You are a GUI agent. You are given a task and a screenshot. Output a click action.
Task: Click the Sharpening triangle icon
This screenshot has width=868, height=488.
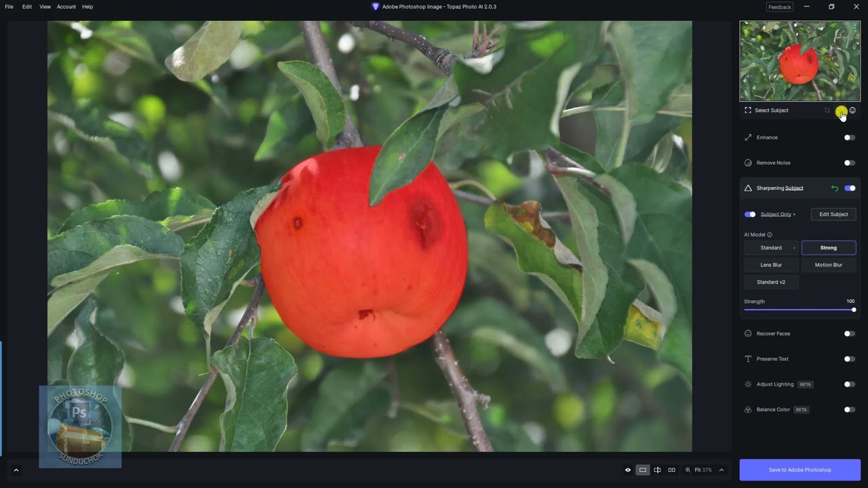tap(748, 188)
